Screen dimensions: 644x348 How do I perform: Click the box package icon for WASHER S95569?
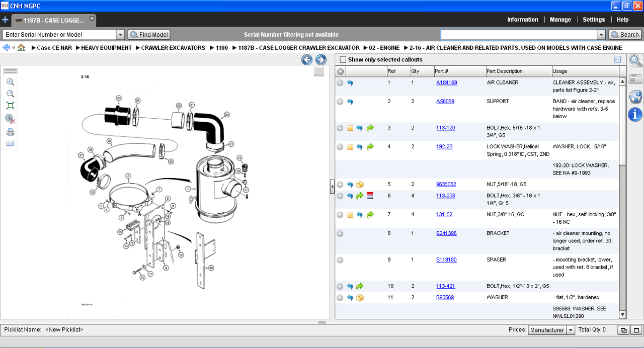(360, 298)
